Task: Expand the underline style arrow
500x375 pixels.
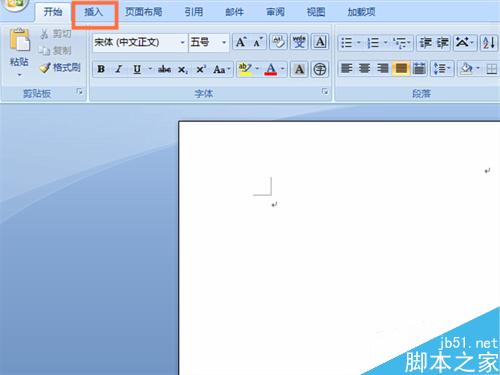Action: 150,69
